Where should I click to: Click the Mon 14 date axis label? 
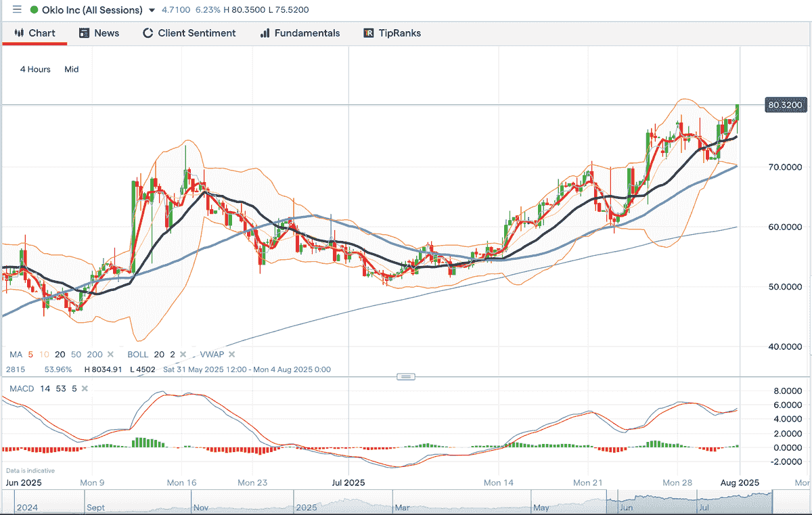coord(499,483)
